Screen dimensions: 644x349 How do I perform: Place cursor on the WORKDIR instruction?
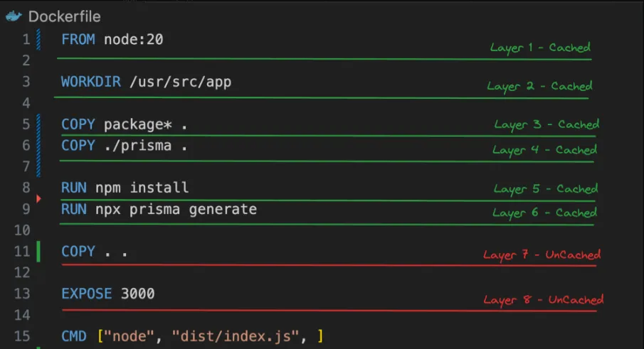click(x=91, y=82)
